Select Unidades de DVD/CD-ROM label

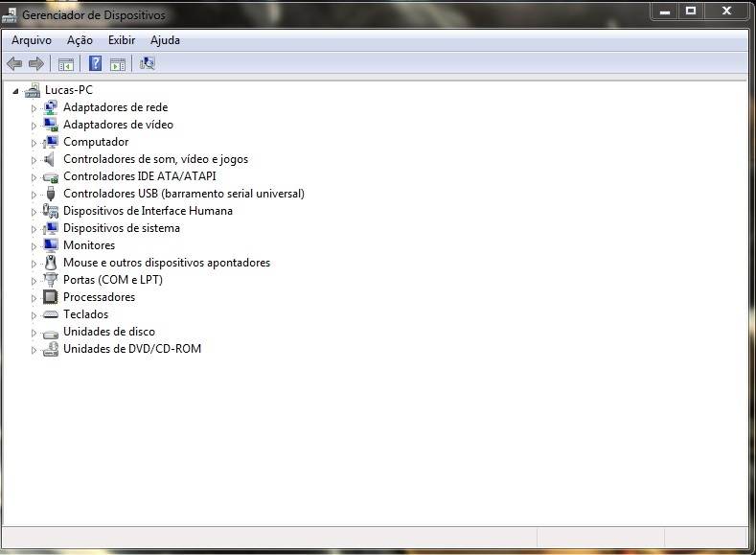click(132, 349)
